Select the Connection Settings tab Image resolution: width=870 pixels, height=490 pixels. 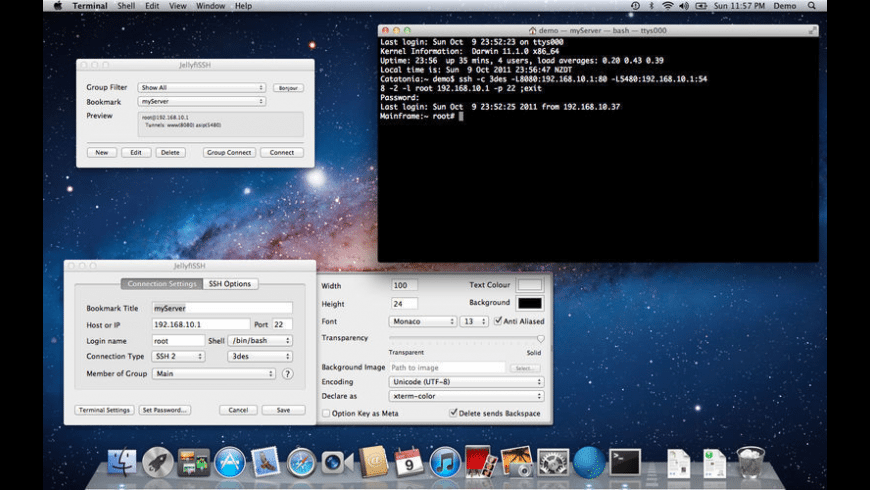click(162, 284)
